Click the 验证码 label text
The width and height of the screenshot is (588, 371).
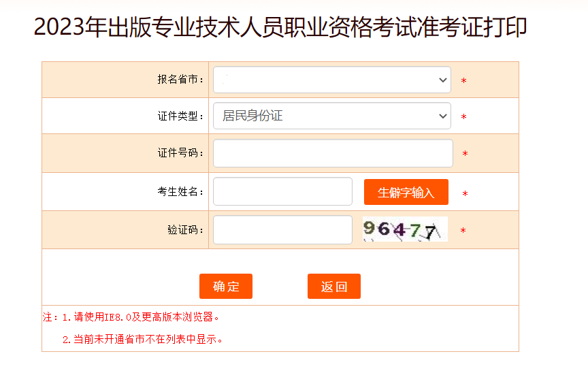tap(185, 230)
